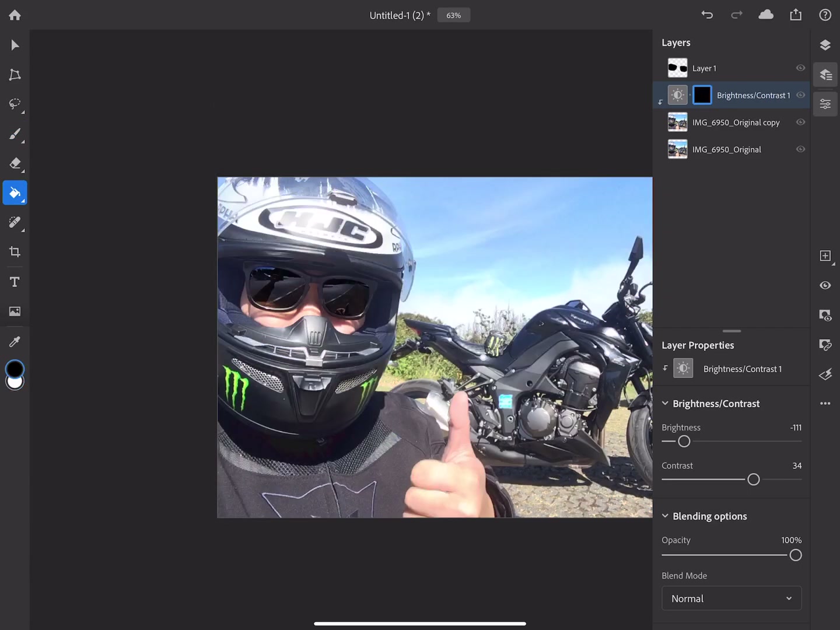Adjust the Brightness slider handle
Viewport: 840px width, 630px height.
(x=684, y=442)
